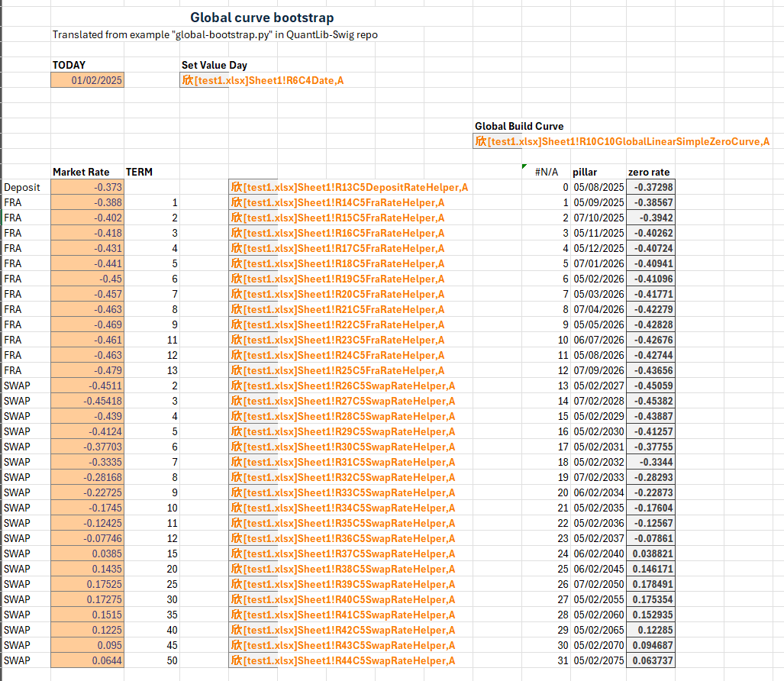Viewport: 784px width, 681px height.
Task: Click the zero rate value 0.063737
Action: pyautogui.click(x=650, y=660)
